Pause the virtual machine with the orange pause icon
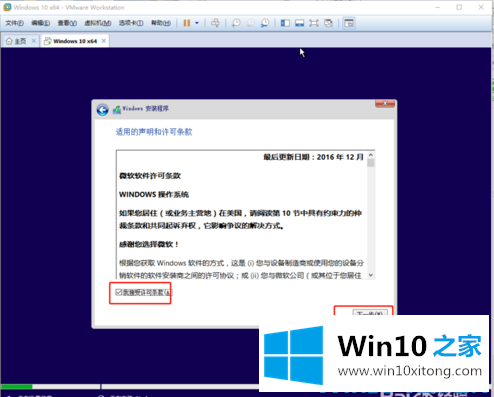 click(x=187, y=23)
